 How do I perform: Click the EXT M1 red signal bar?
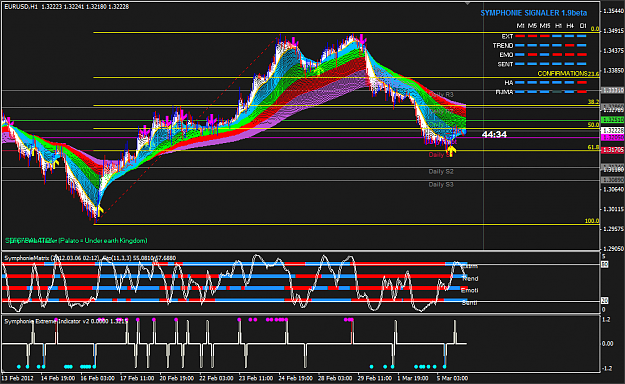[x=520, y=36]
